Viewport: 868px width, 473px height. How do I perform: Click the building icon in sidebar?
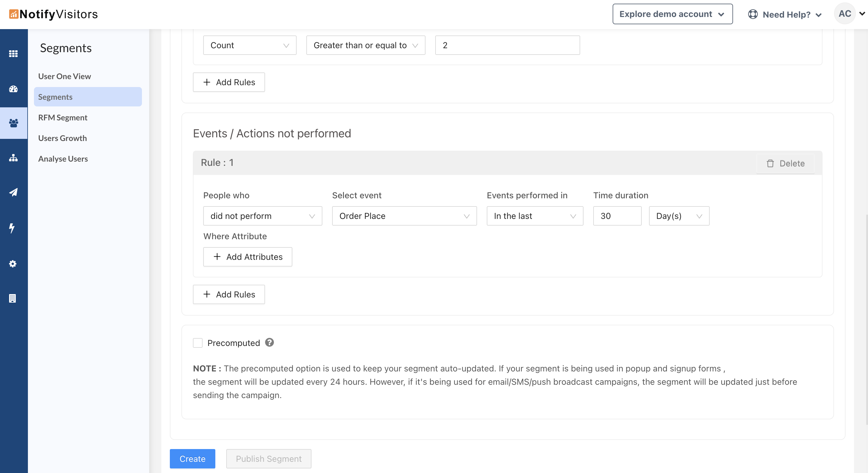click(12, 298)
